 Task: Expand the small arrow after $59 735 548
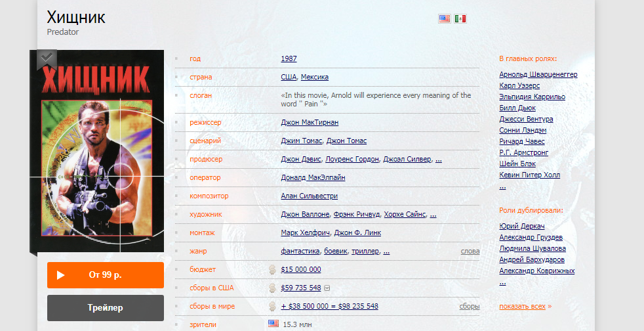click(327, 288)
